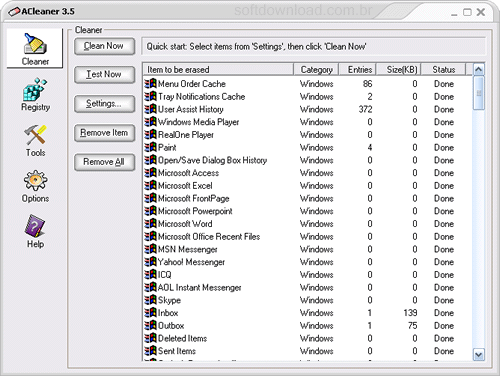Click the Quick start instruction text
This screenshot has height=376, width=500.
tap(256, 46)
